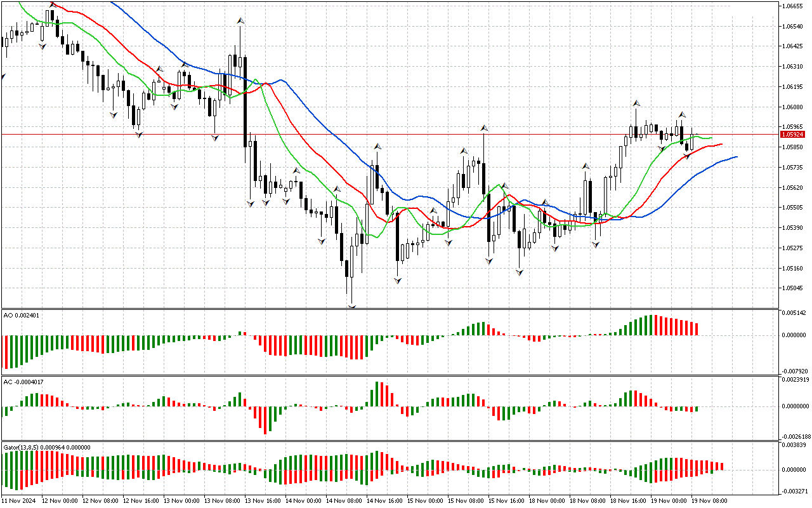Image resolution: width=812 pixels, height=508 pixels.
Task: Click the 15 Nov 16:00 time label
Action: coord(506,501)
